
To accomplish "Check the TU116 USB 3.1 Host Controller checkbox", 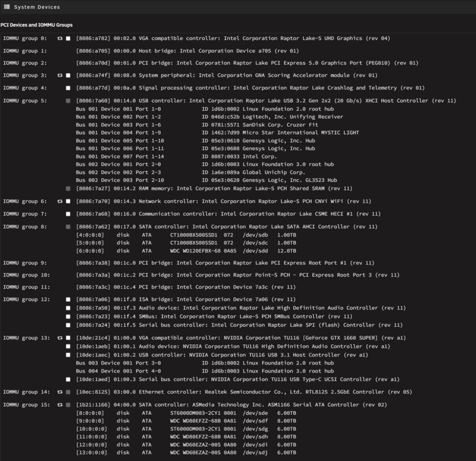I will click(x=68, y=355).
